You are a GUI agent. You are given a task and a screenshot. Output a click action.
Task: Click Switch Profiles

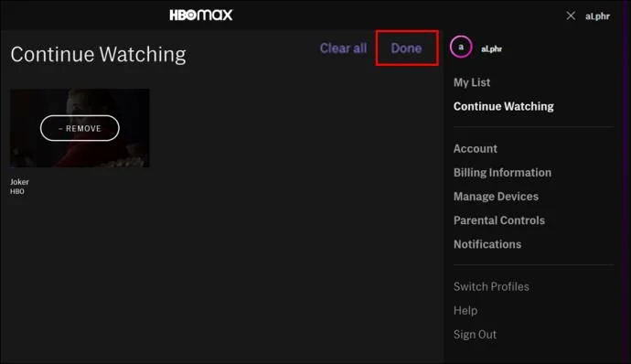coord(491,286)
